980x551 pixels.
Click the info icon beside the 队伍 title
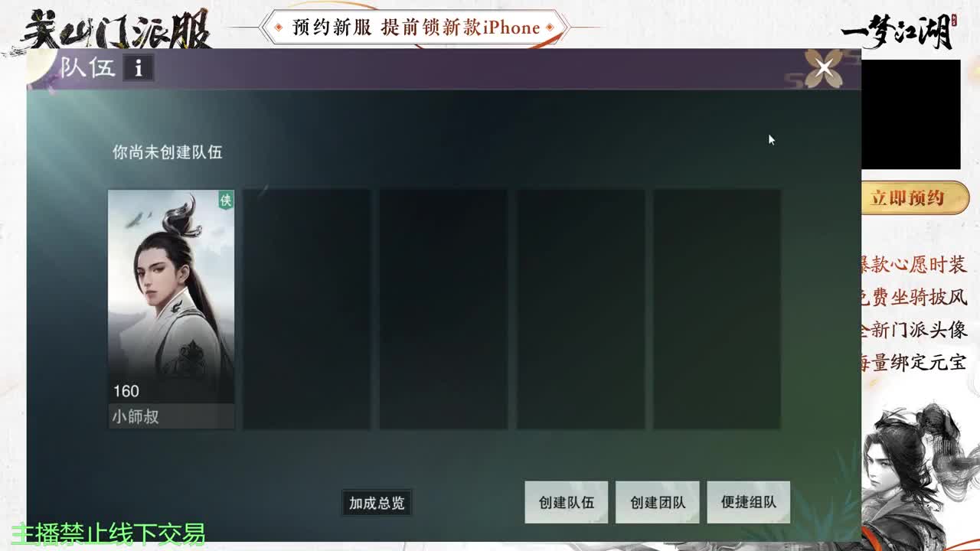coord(138,69)
